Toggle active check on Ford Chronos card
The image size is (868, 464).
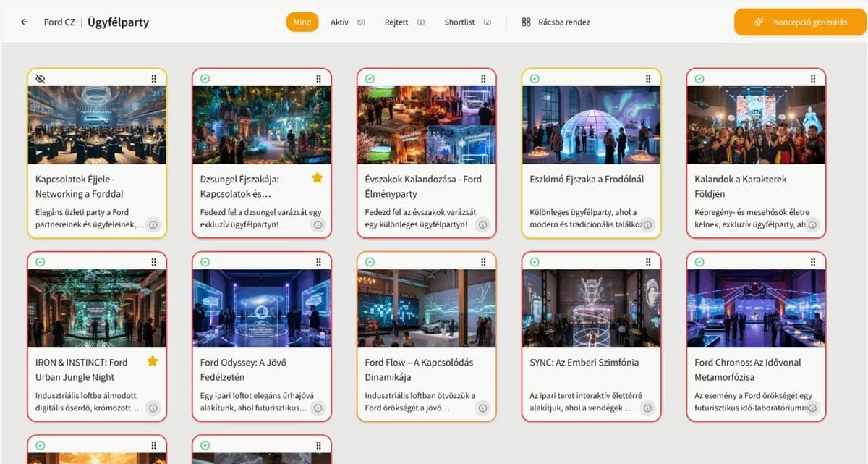[x=699, y=261]
